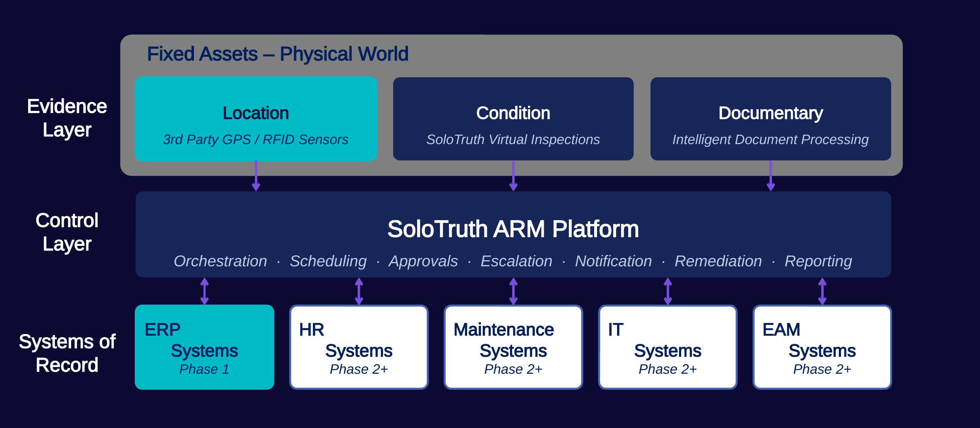Click the word Orchestration

point(220,261)
